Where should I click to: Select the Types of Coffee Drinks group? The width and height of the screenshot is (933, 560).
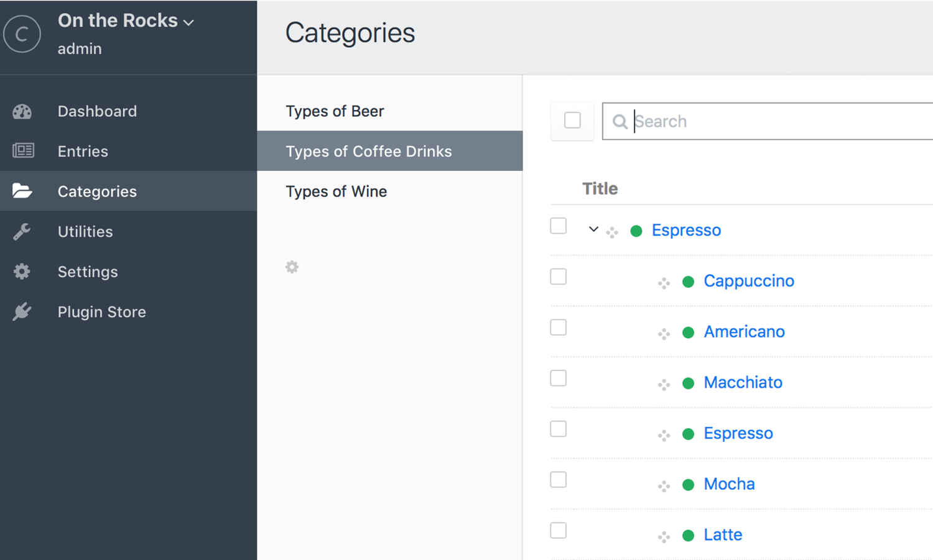point(390,151)
